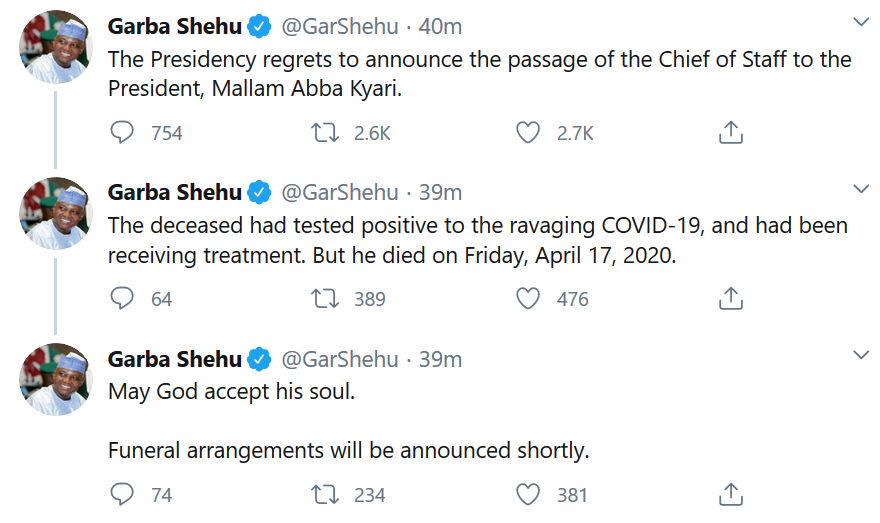Like the tweet with 381 likes

[x=528, y=494]
